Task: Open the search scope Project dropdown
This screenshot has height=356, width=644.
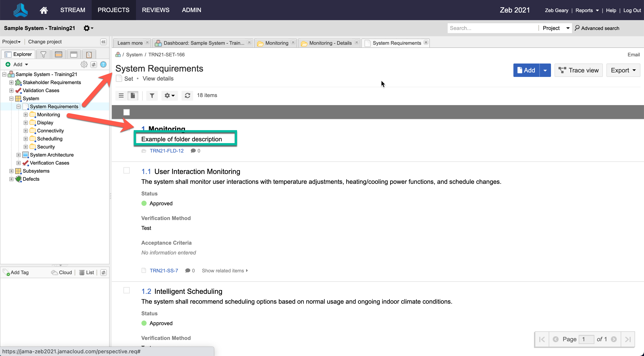Action: pyautogui.click(x=555, y=28)
